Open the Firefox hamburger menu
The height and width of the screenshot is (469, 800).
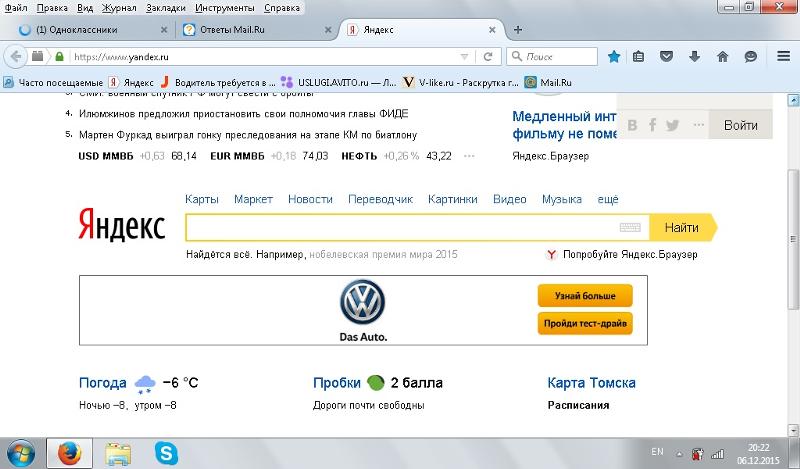783,56
